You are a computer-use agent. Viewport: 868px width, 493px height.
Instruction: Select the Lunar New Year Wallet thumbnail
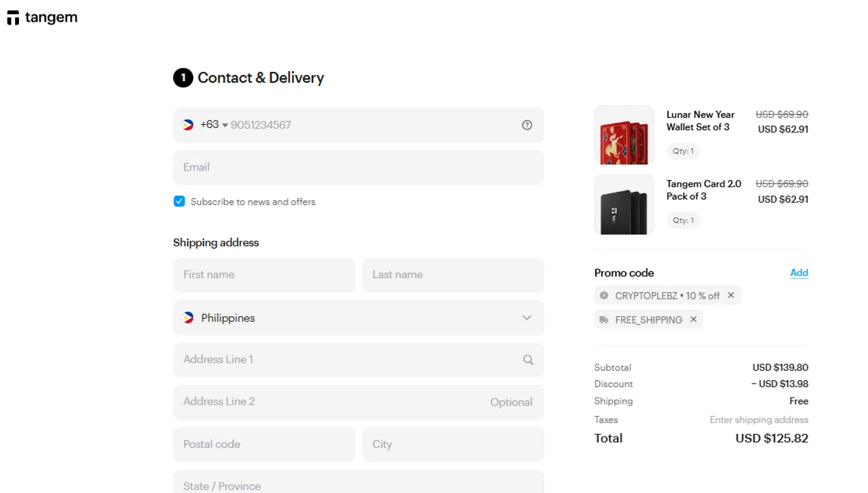pyautogui.click(x=624, y=135)
